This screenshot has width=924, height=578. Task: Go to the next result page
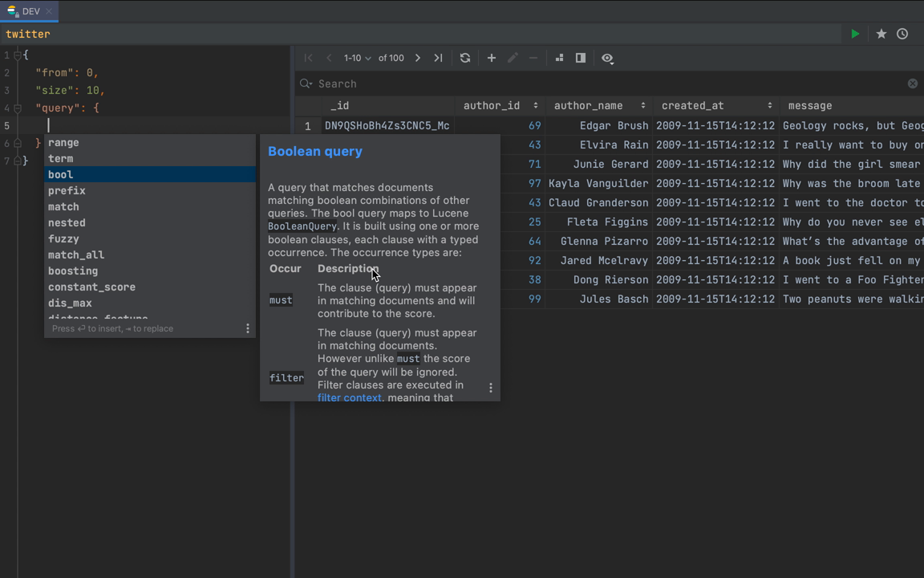click(417, 58)
